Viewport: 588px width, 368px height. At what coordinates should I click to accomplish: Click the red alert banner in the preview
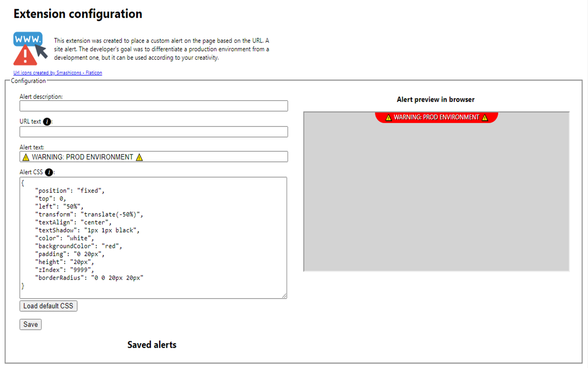pyautogui.click(x=436, y=117)
